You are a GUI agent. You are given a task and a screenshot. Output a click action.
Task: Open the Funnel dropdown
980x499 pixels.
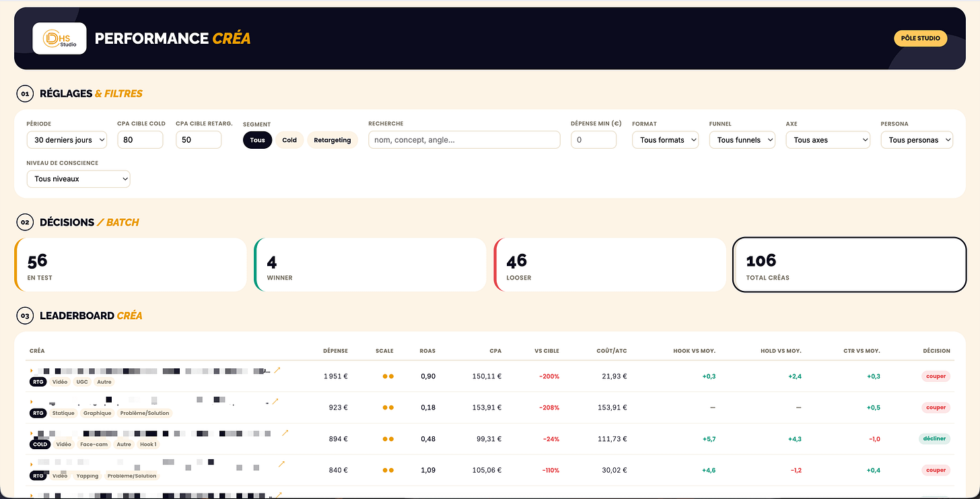pyautogui.click(x=742, y=140)
